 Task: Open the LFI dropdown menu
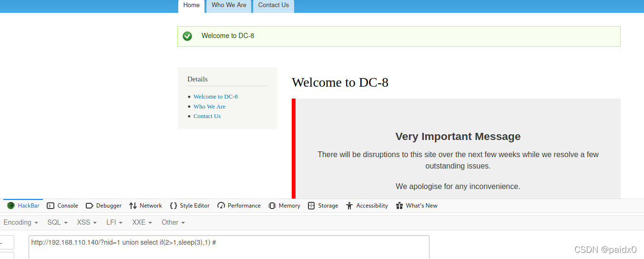(x=114, y=222)
